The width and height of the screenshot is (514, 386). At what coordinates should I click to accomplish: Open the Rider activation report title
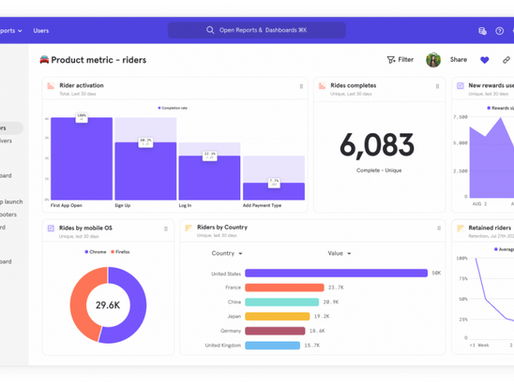click(81, 85)
